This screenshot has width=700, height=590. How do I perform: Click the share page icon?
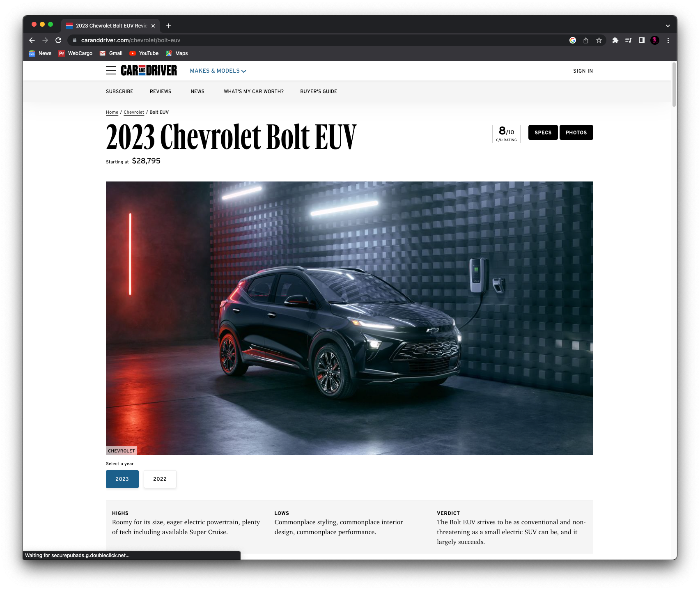pyautogui.click(x=586, y=40)
